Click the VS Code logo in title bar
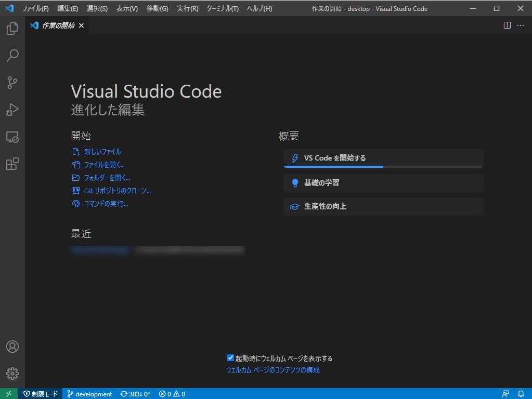532x399 pixels. point(9,8)
